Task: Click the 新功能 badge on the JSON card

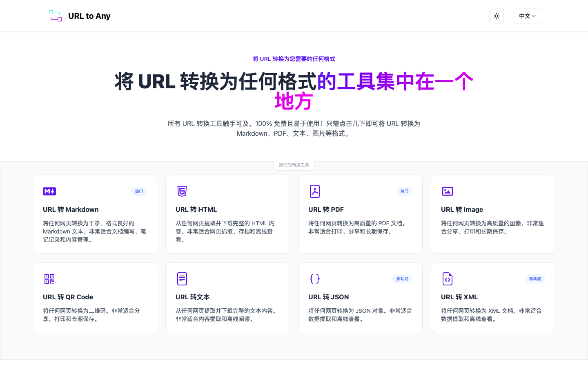Action: click(402, 279)
